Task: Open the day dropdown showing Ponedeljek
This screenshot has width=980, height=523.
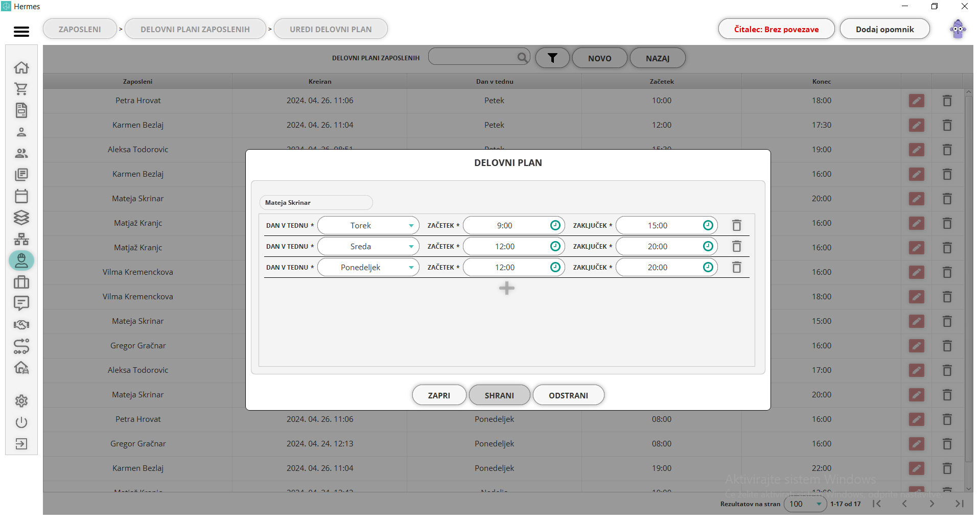Action: tap(368, 267)
